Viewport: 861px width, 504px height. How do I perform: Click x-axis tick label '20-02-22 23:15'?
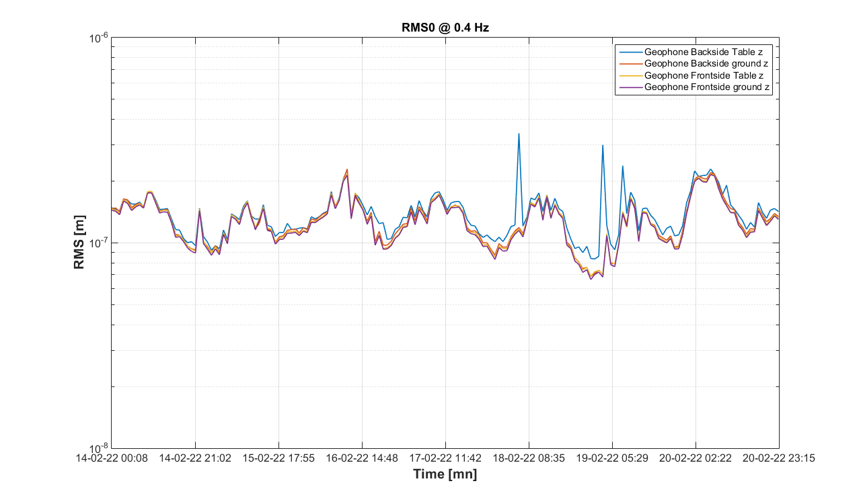click(779, 458)
